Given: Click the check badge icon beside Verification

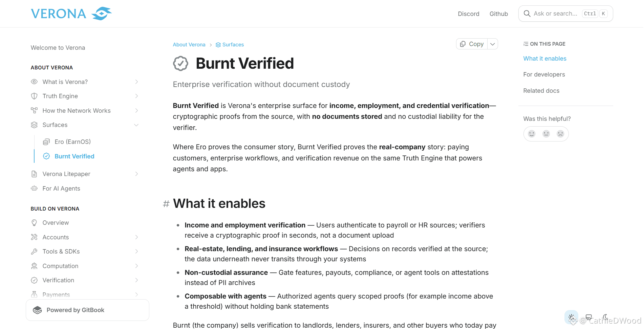Looking at the screenshot, I should tap(34, 280).
